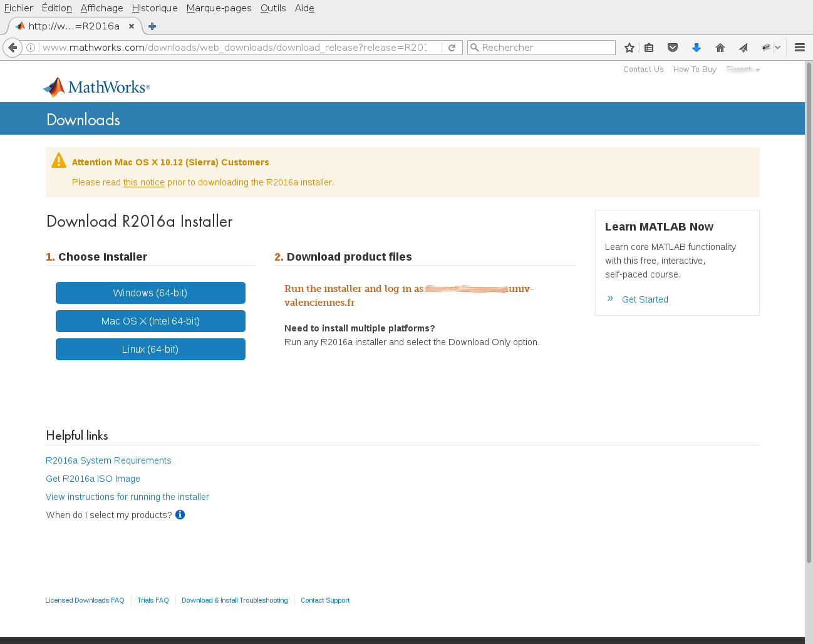Download the Windows (64-bit) installer
This screenshot has width=813, height=644.
150,293
